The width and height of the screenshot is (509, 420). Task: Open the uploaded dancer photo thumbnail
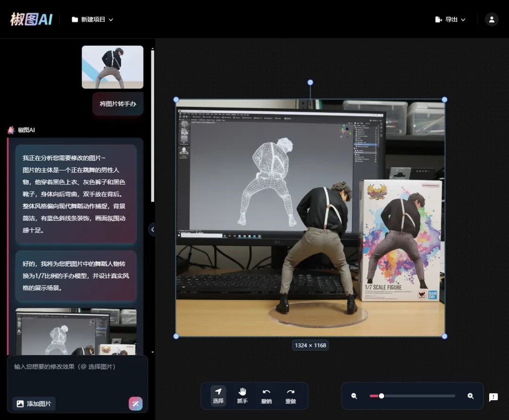(112, 67)
